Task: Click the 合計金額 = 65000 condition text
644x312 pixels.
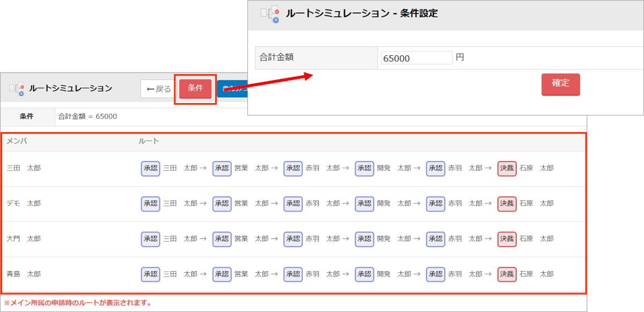Action: [87, 117]
